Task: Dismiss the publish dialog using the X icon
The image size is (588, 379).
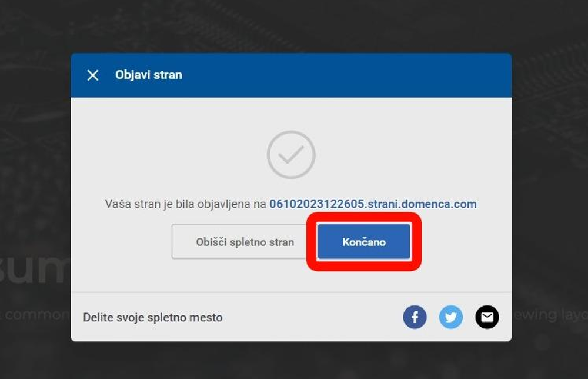Action: click(x=93, y=75)
